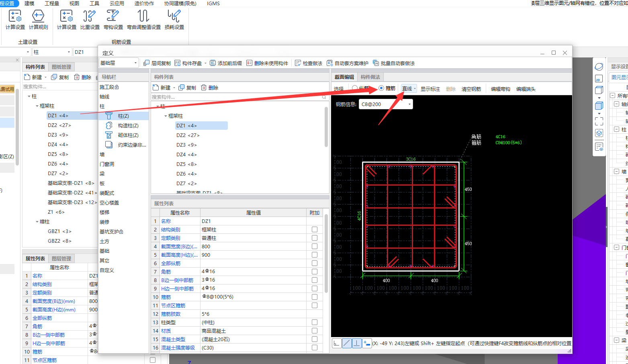This screenshot has width=628, height=364.
Task: Toggle the perpendicular snap icon in status bar
Action: (x=356, y=343)
